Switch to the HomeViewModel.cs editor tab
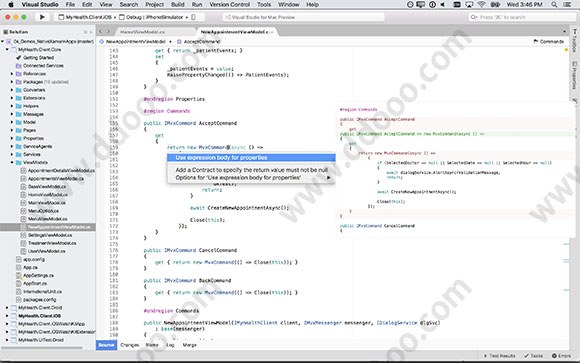Viewport: 580px width, 363px height. tap(143, 32)
